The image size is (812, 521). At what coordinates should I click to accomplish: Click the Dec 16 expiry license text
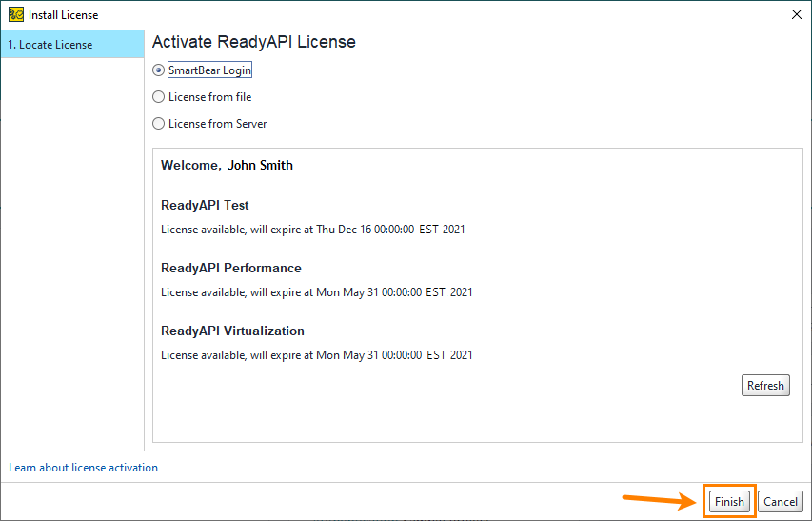coord(313,230)
